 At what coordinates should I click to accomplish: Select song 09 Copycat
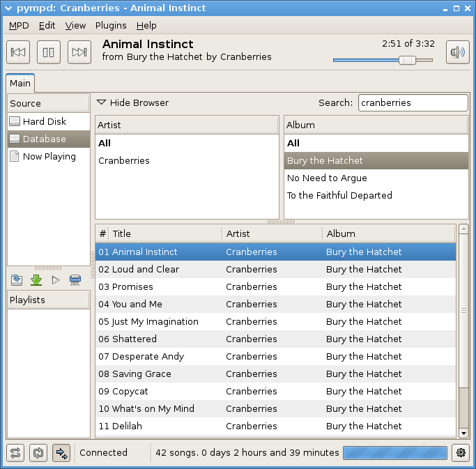tap(276, 391)
